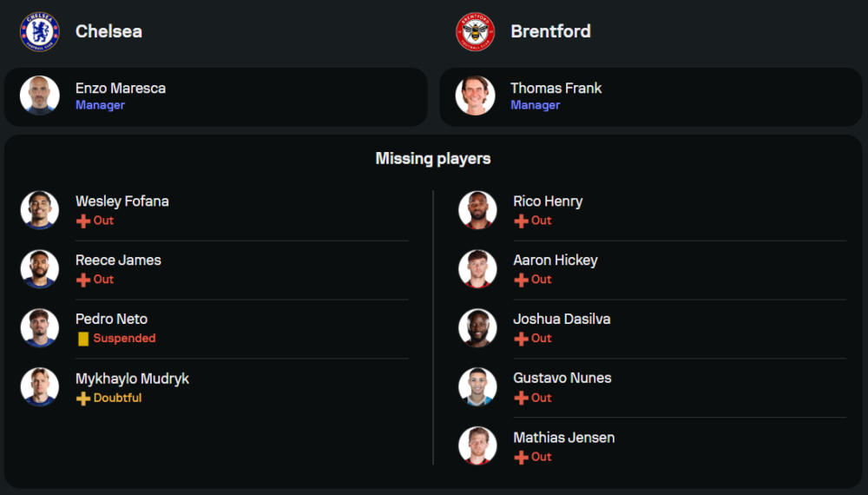The width and height of the screenshot is (868, 495).
Task: Open Joshua Dasilva's player profile
Action: pos(562,319)
